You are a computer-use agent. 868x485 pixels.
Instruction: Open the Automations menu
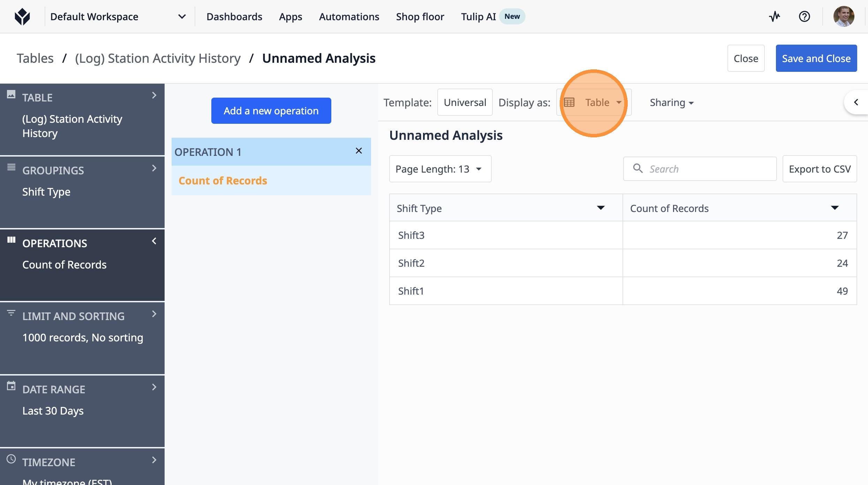pyautogui.click(x=349, y=16)
